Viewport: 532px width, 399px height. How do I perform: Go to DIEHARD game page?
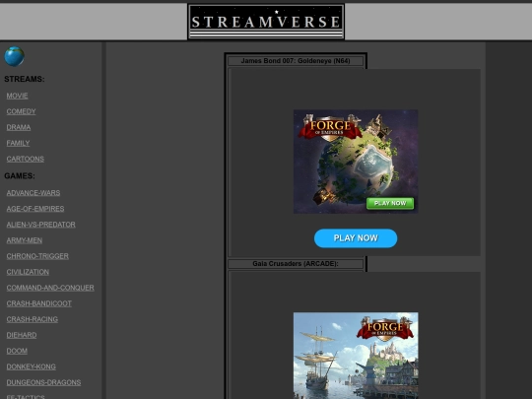point(22,335)
